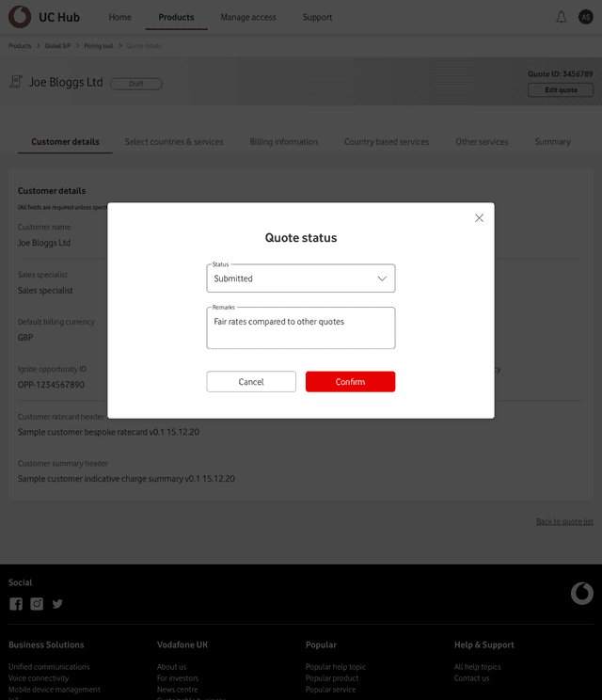The height and width of the screenshot is (700, 602).
Task: Click into the Remarks text field
Action: (301, 327)
